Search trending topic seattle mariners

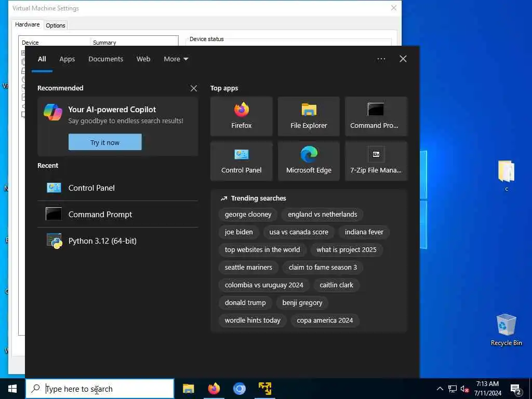[x=248, y=268]
